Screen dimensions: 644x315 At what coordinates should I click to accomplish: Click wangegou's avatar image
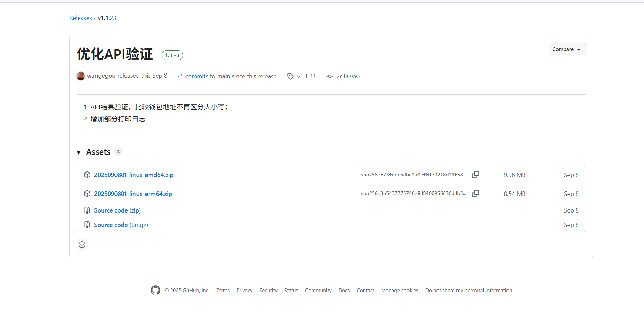pos(81,76)
